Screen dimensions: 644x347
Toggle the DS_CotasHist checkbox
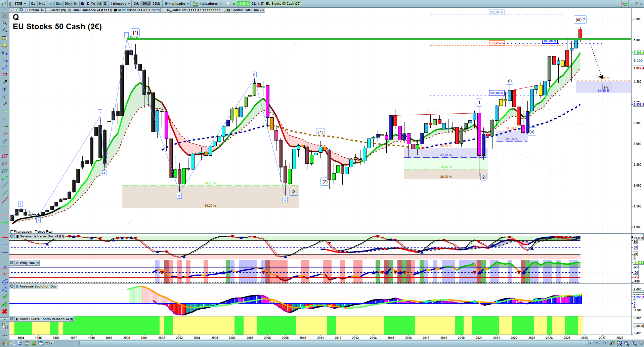pos(163,10)
